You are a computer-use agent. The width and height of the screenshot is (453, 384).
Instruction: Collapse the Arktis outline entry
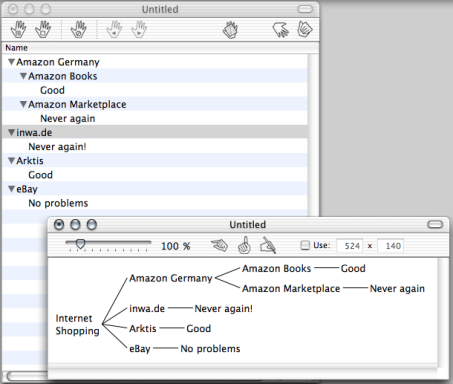pyautogui.click(x=12, y=161)
